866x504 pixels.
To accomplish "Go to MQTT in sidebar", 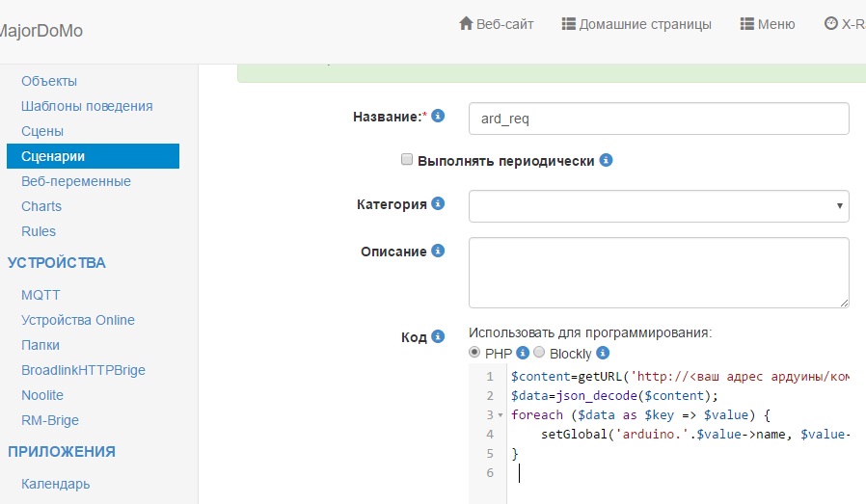I will pyautogui.click(x=41, y=295).
